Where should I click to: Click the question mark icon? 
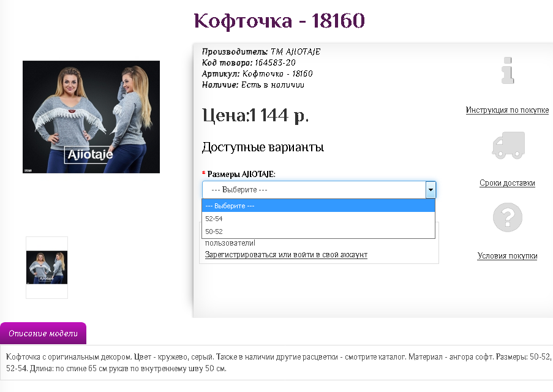point(508,217)
